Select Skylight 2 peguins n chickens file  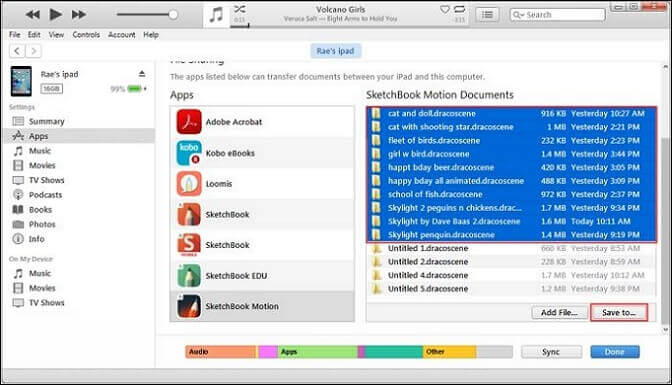coord(511,208)
